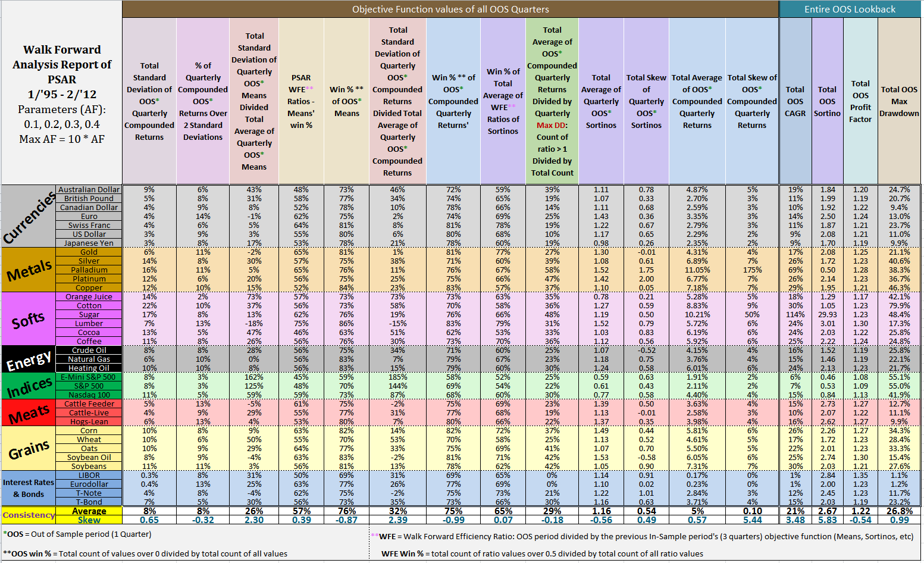Select Sugar's CAGR value '114%'

[x=795, y=314]
